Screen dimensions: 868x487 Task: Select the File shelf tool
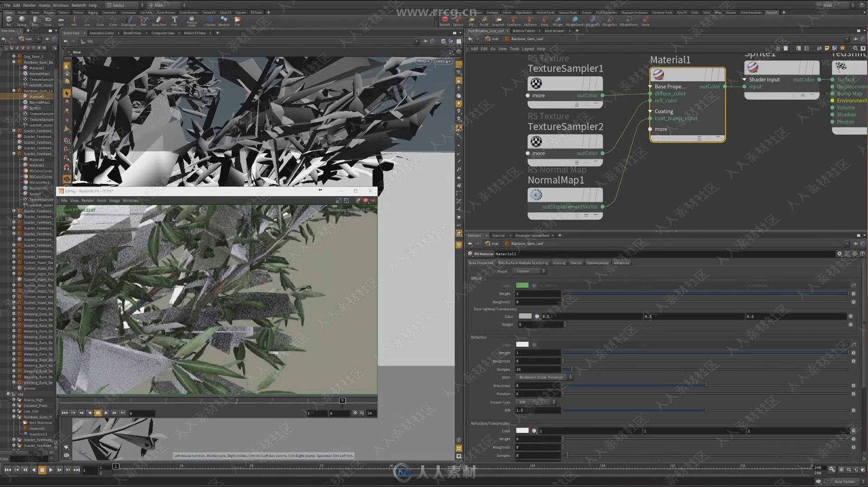point(237,21)
